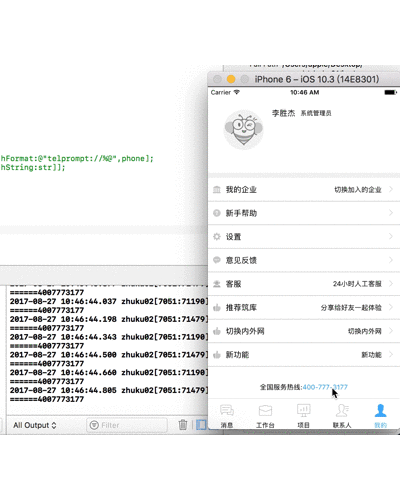The height and width of the screenshot is (500, 400).
Task: Click the 客服 agent icon
Action: point(217,284)
